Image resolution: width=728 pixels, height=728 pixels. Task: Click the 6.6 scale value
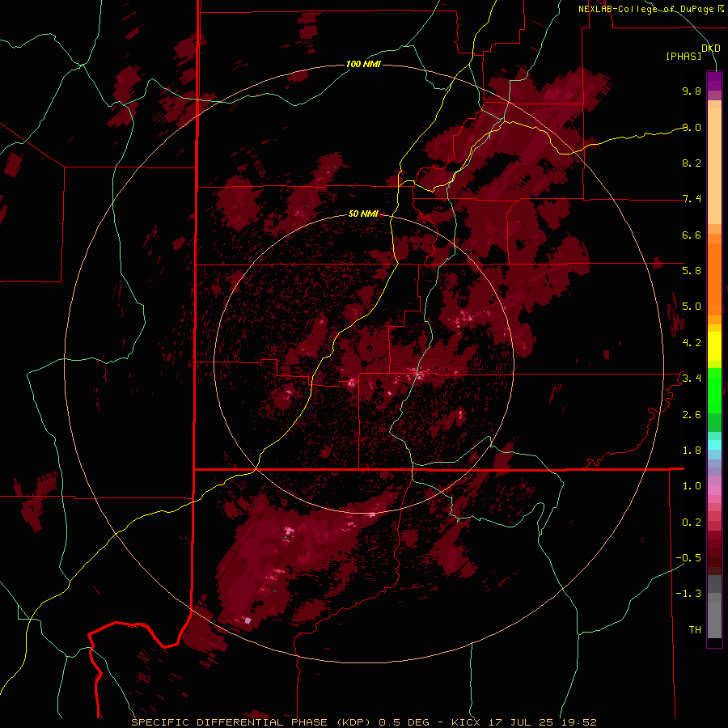692,235
